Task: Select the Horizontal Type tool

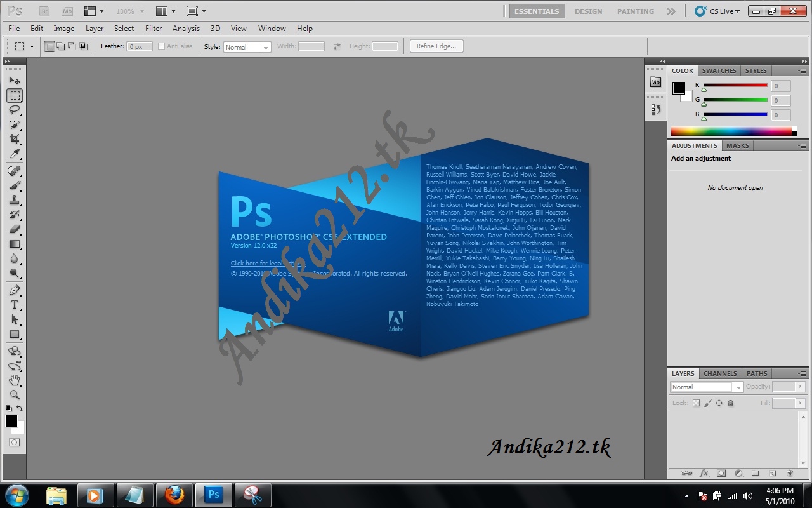Action: [x=15, y=305]
